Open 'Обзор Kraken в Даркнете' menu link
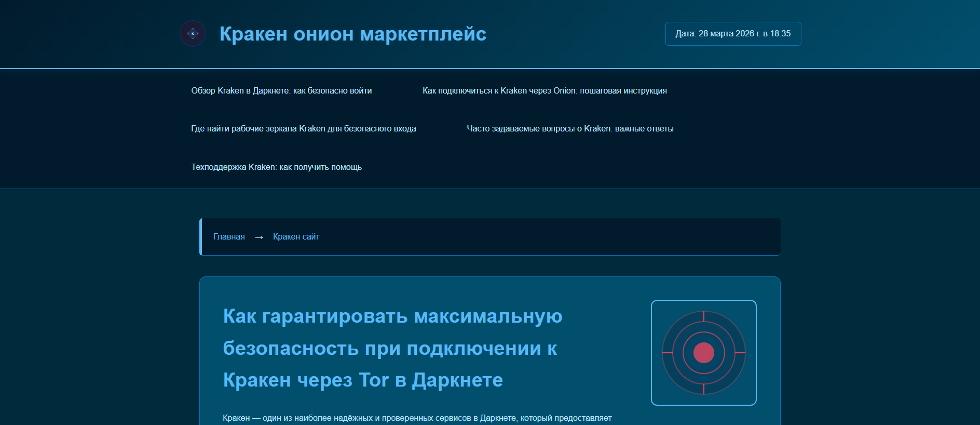Viewport: 980px width, 425px height. 281,91
